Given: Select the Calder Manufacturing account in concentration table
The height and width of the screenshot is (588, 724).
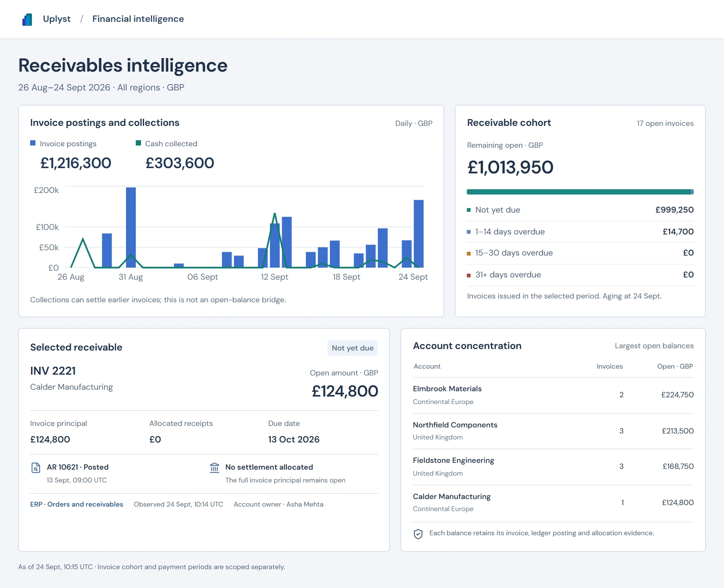Looking at the screenshot, I should (x=553, y=503).
